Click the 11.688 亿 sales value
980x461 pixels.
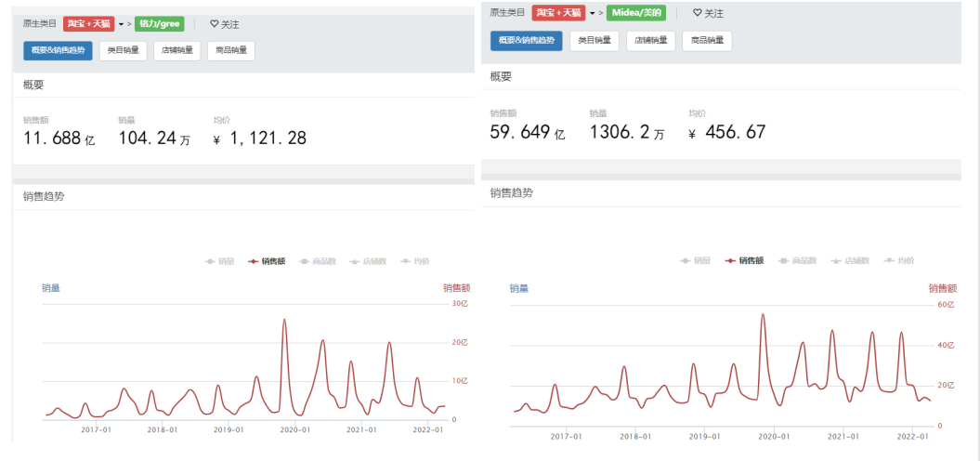[59, 138]
